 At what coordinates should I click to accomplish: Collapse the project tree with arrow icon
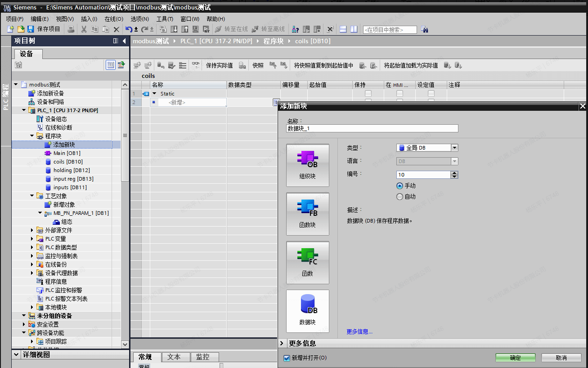click(x=124, y=41)
